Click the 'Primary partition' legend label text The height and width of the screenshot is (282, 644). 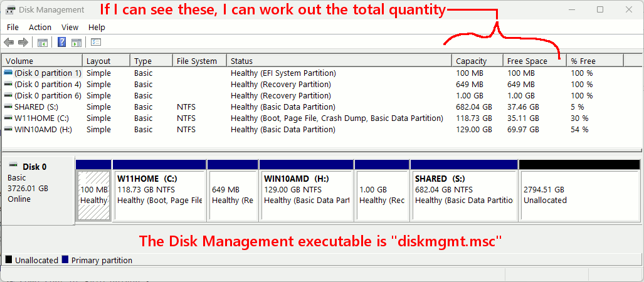[102, 260]
